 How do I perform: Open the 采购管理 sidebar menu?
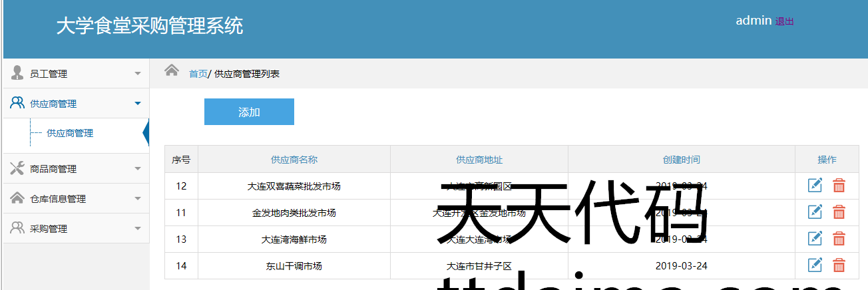[49, 229]
